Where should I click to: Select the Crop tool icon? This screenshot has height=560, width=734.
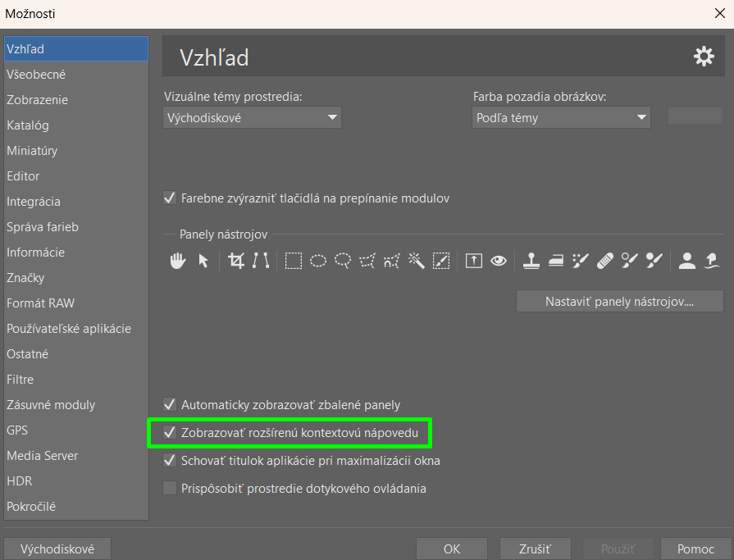click(x=236, y=261)
